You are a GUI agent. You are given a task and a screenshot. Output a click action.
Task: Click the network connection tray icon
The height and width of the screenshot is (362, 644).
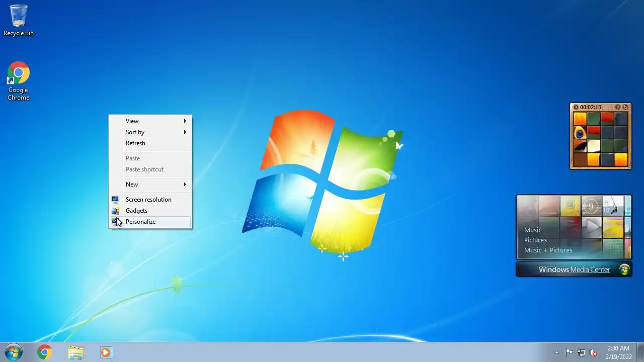[581, 352]
